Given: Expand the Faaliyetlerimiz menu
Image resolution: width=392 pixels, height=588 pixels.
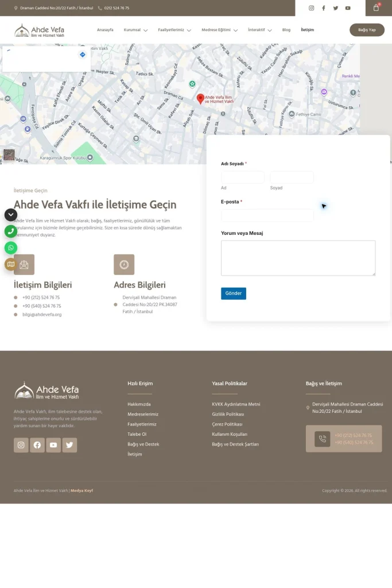Looking at the screenshot, I should (x=174, y=30).
